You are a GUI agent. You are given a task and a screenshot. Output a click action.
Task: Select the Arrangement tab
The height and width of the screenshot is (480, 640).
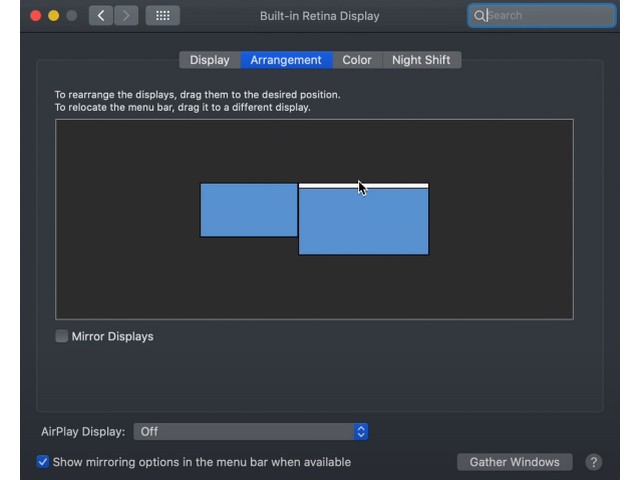[x=286, y=60]
